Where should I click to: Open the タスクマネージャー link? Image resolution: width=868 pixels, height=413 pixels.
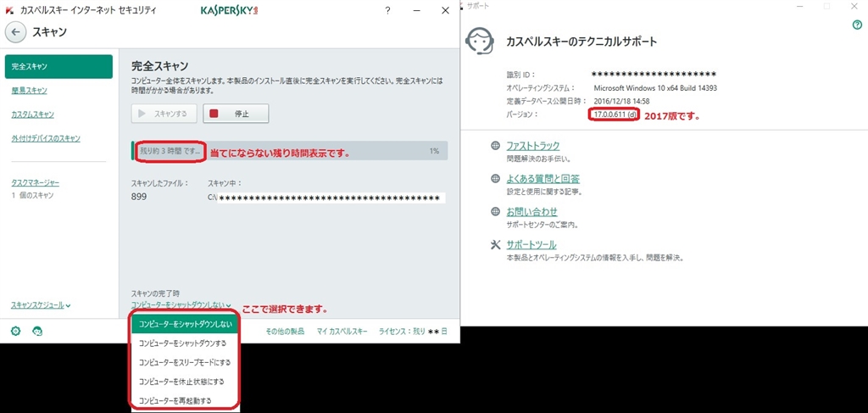[x=35, y=182]
